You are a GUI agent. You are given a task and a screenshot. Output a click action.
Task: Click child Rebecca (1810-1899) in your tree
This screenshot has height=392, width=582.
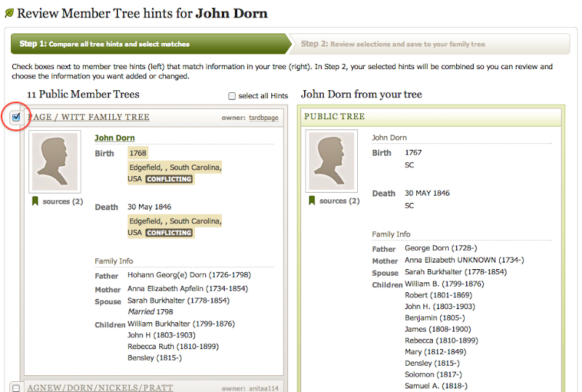coord(442,340)
